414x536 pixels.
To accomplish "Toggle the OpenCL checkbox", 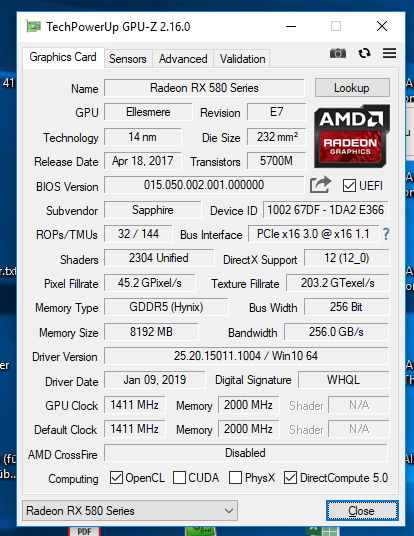I will click(116, 478).
